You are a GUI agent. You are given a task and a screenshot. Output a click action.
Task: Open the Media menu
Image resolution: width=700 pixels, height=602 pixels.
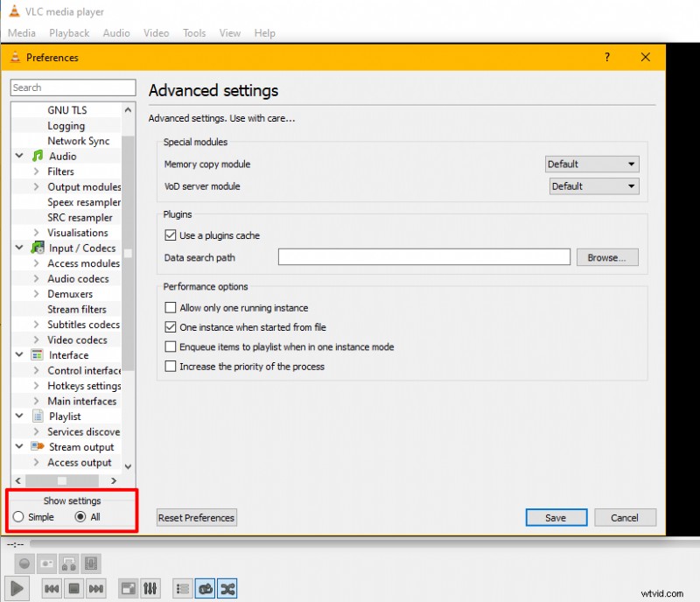(x=21, y=33)
